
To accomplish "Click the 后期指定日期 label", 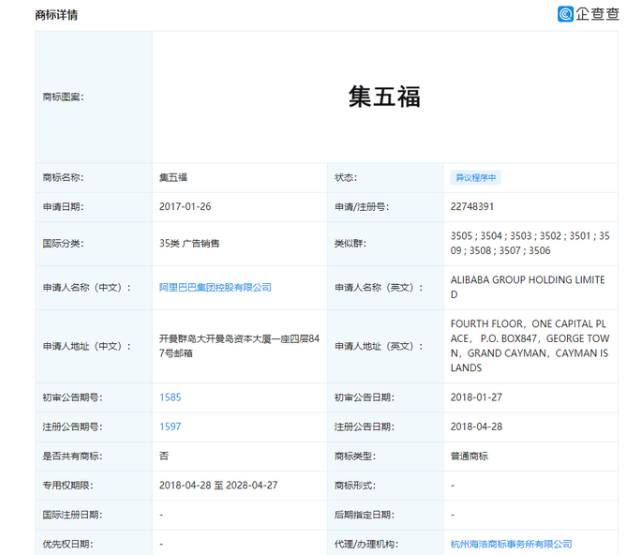I will coord(364,515).
